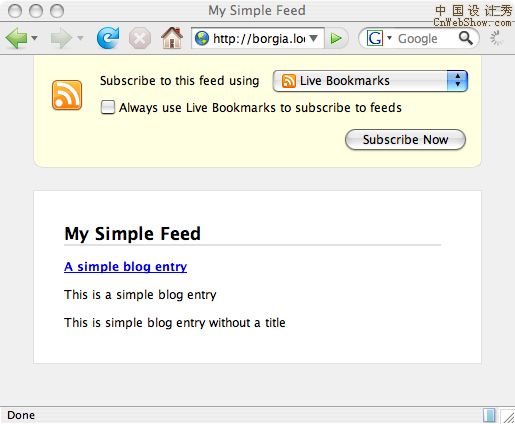Click the globe site icon in the address bar
This screenshot has height=424, width=515.
tap(202, 38)
